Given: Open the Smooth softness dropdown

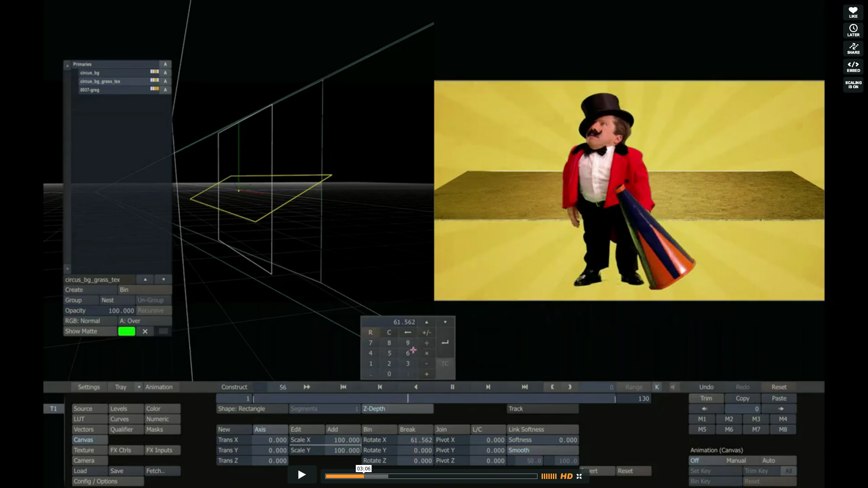Looking at the screenshot, I should [x=542, y=450].
